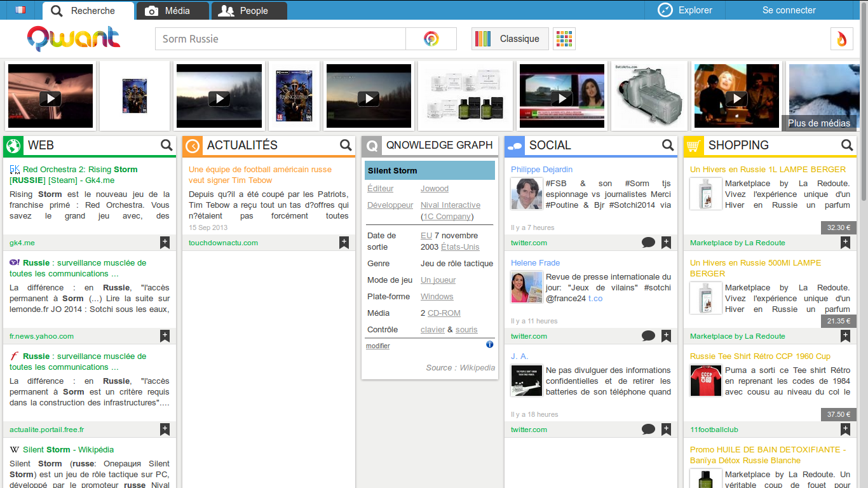Viewport: 868px width, 488px height.
Task: Click the magnifier in SHOPPING header
Action: point(847,146)
